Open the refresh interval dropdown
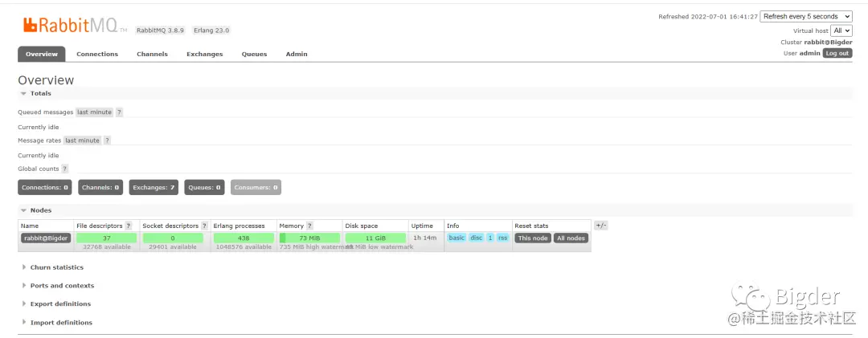This screenshot has width=868, height=338. click(x=806, y=17)
